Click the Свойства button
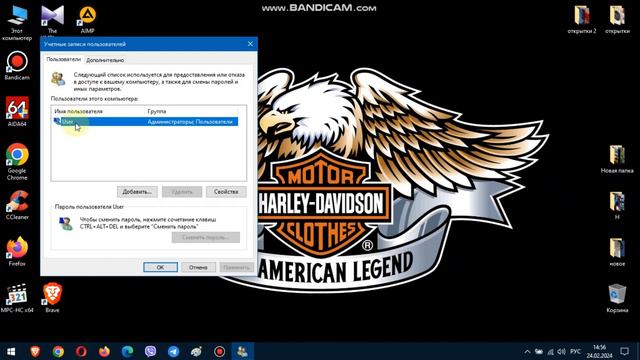 click(226, 191)
